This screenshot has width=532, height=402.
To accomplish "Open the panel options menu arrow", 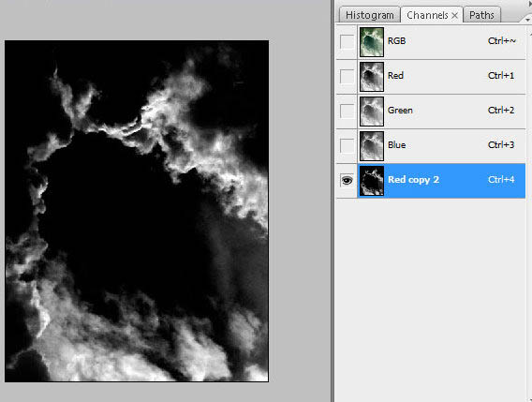I will point(527,20).
